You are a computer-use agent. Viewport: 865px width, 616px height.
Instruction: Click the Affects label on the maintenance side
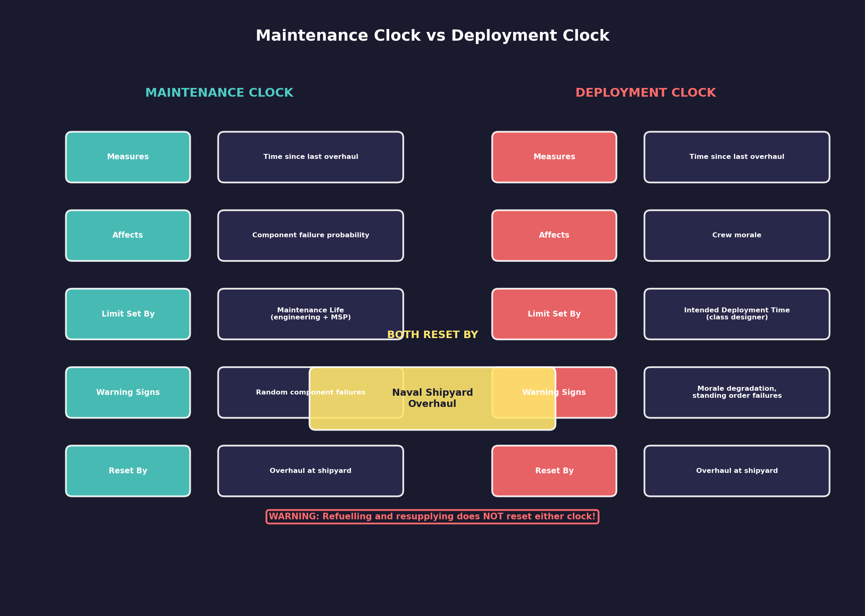[128, 235]
